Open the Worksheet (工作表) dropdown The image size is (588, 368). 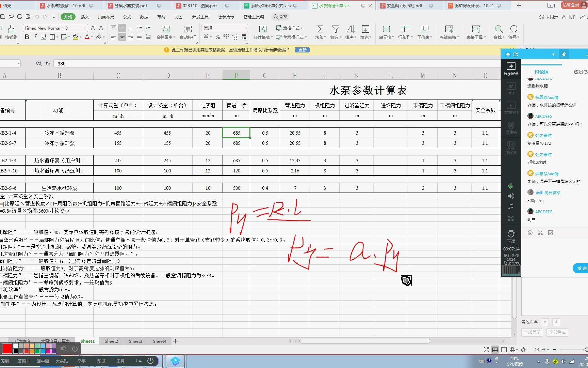(x=424, y=32)
